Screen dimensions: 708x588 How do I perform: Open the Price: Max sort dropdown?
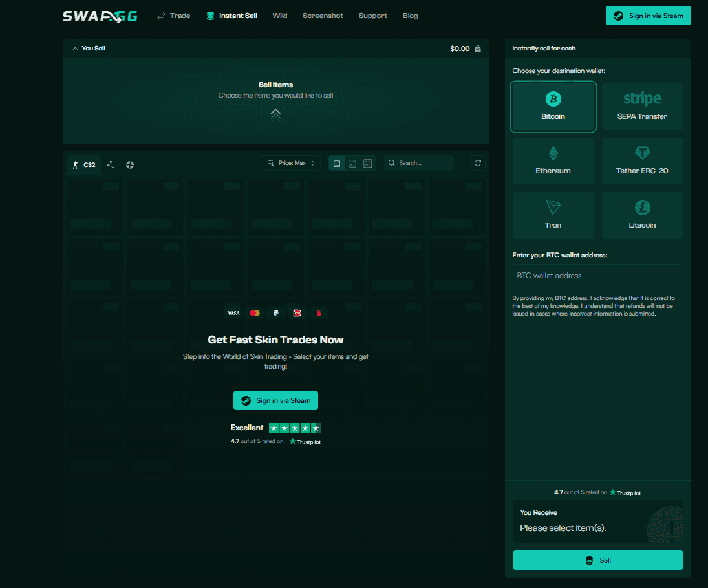[x=291, y=163]
